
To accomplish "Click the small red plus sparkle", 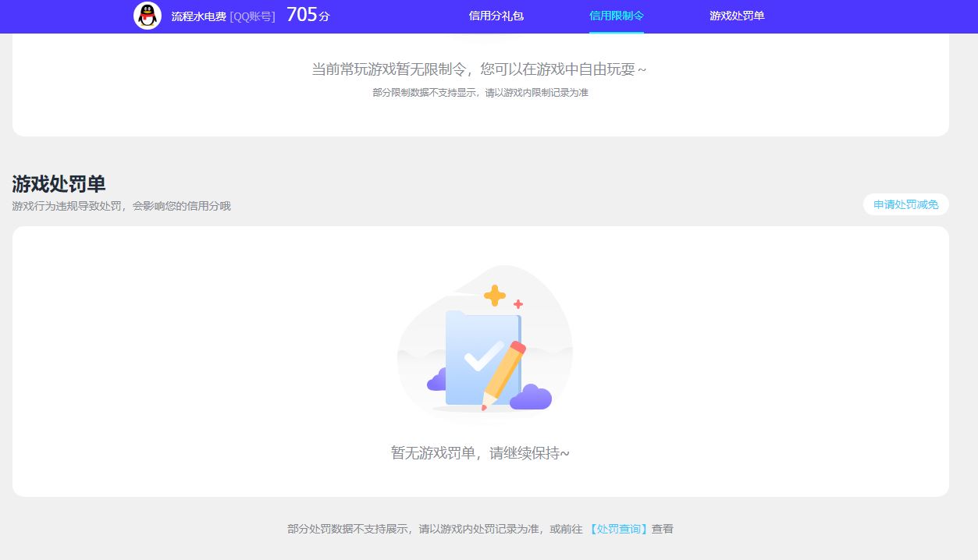I will (517, 304).
